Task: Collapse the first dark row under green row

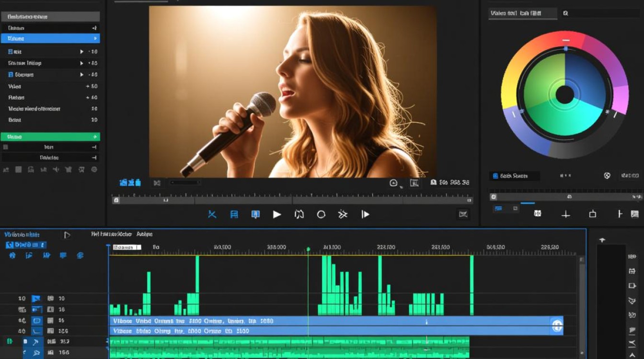Action: [94, 147]
